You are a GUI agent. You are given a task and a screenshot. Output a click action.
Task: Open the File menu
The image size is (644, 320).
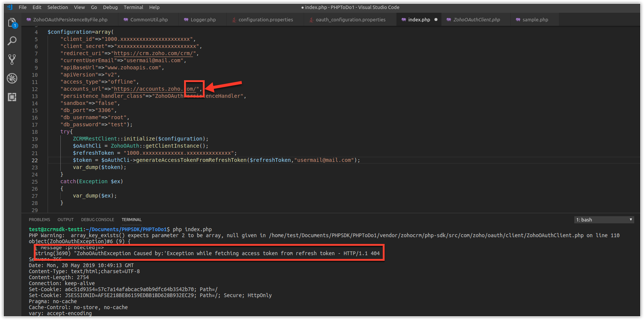22,7
